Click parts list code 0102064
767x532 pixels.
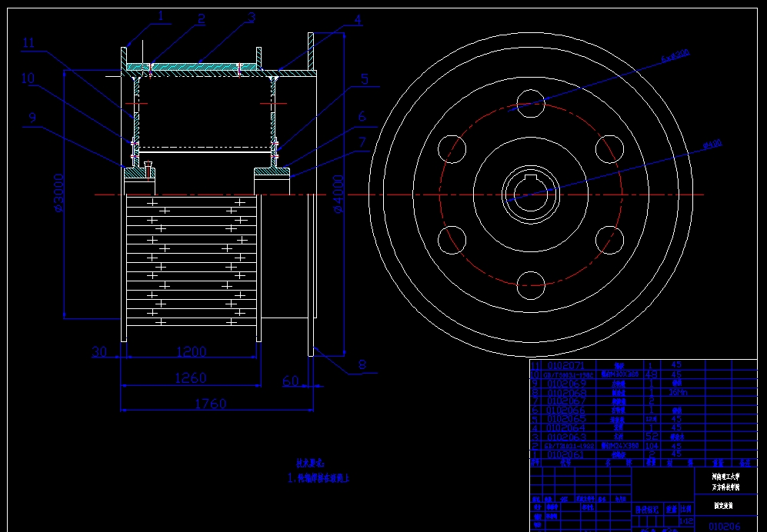pos(566,428)
